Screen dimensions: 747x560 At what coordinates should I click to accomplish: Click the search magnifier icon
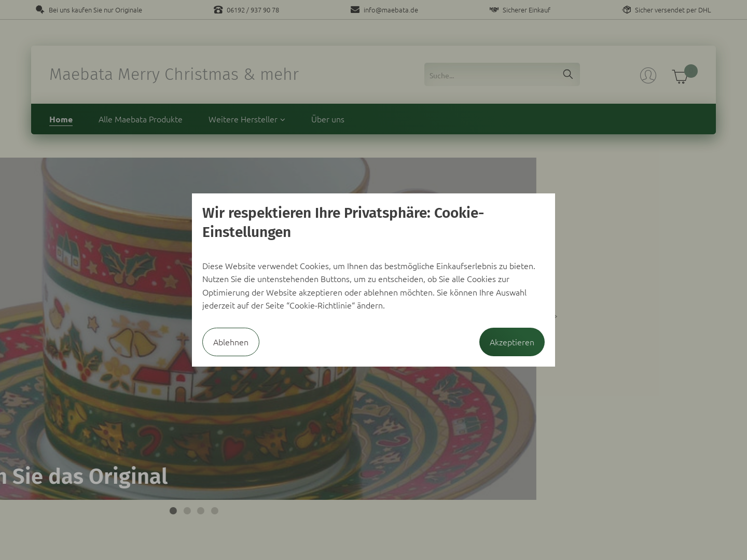568,74
